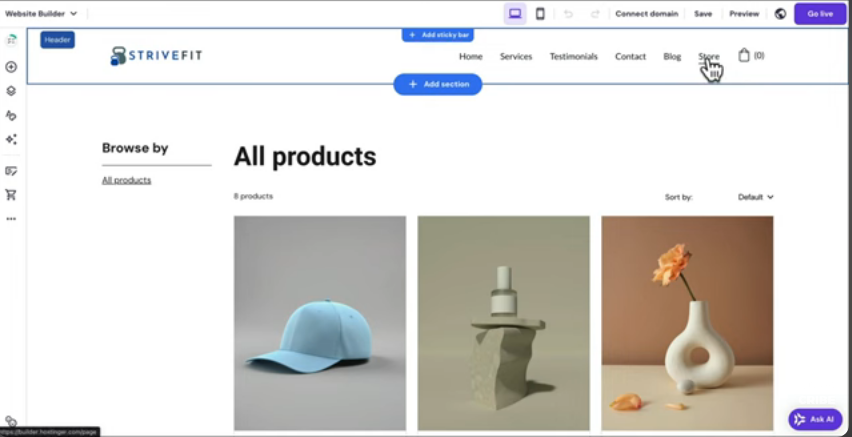Image resolution: width=852 pixels, height=437 pixels.
Task: Click the white vase flower product image
Action: 687,323
